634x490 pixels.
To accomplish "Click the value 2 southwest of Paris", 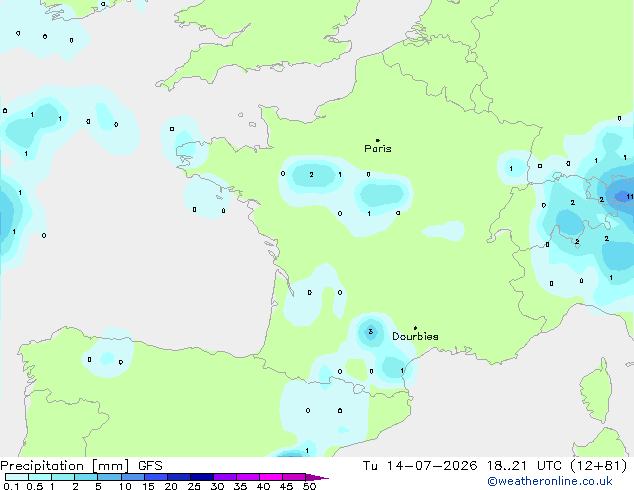I will pos(311,175).
